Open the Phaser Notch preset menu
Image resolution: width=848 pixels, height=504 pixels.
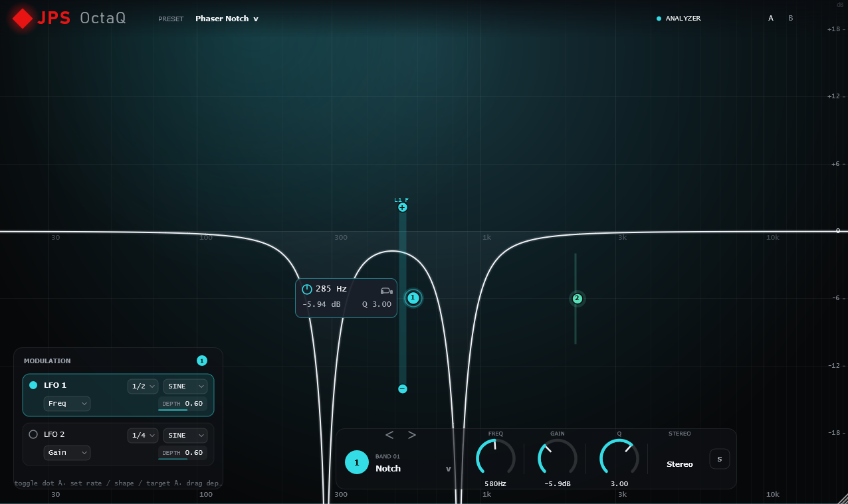click(x=227, y=19)
